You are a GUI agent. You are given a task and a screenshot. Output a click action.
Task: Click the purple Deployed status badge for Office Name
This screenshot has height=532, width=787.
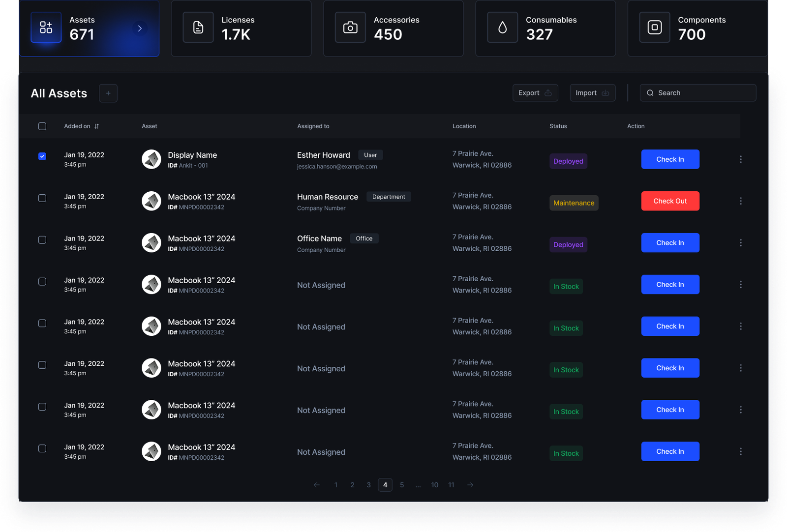pyautogui.click(x=568, y=245)
